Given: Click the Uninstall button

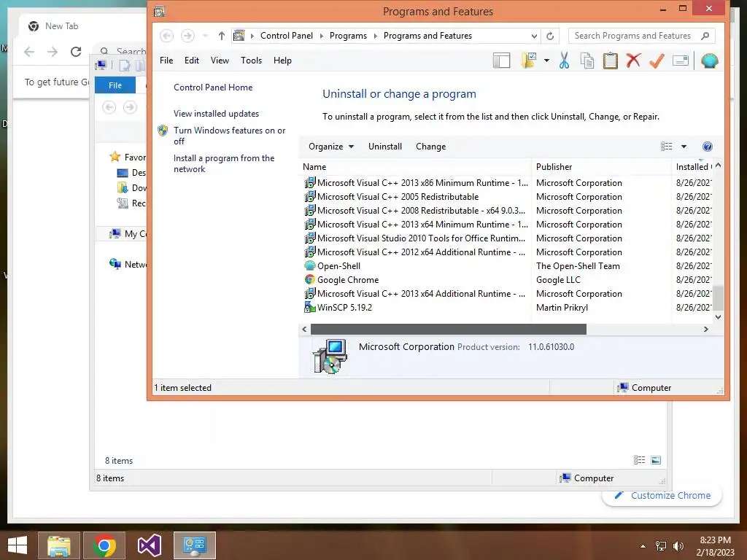Looking at the screenshot, I should click(385, 147).
